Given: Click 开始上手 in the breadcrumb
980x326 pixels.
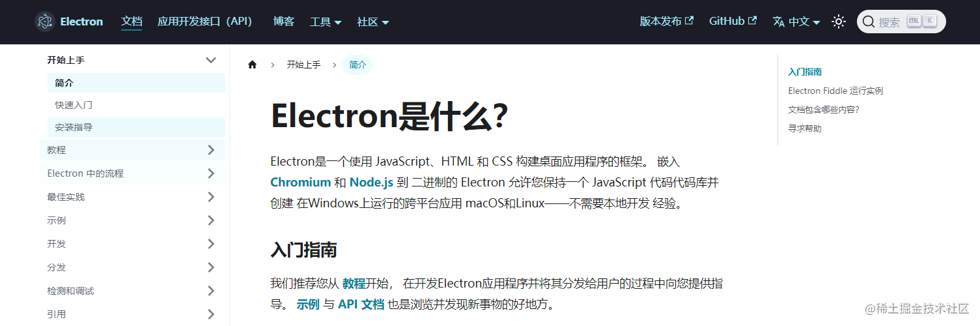Looking at the screenshot, I should coord(303,65).
